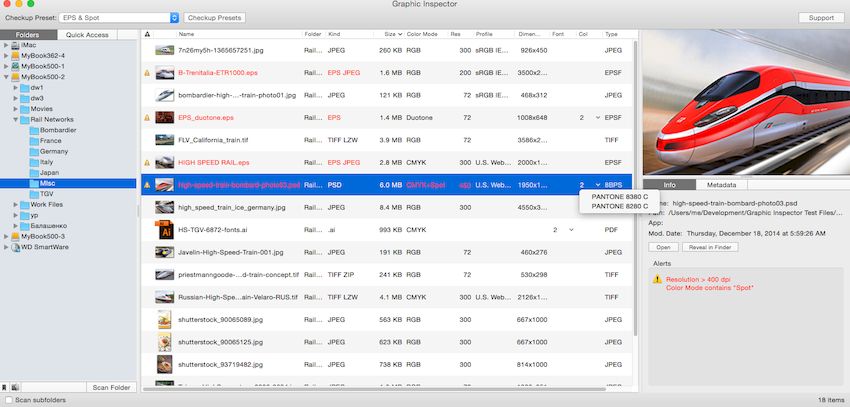Click the bookmark icon at sidebar bottom
The height and width of the screenshot is (407, 850).
(4, 387)
